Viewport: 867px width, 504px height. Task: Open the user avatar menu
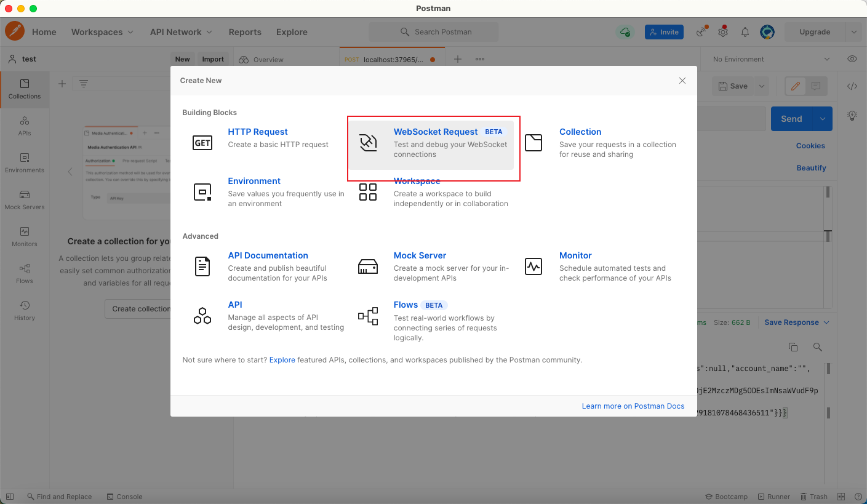tap(767, 32)
